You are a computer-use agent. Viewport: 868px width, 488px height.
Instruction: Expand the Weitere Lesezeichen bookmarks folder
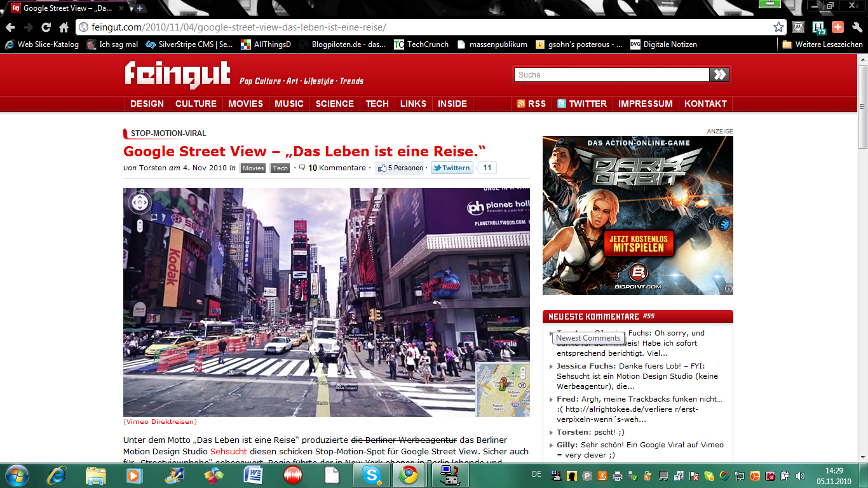(x=822, y=44)
